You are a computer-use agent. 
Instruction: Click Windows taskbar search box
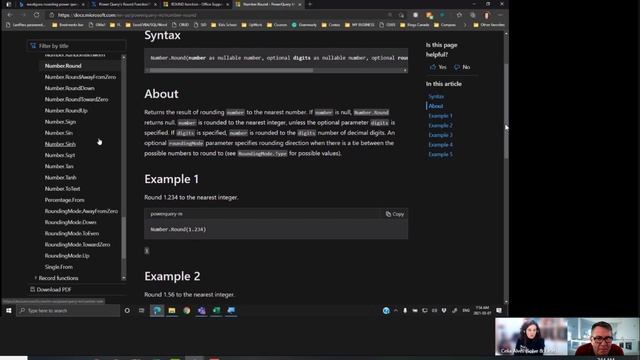point(69,311)
